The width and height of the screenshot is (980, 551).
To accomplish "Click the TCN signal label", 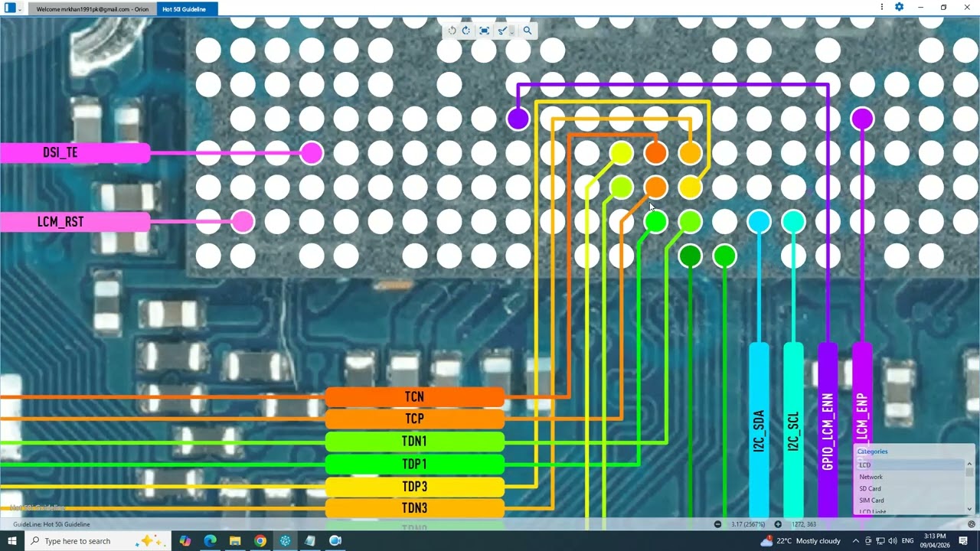I will tap(414, 397).
